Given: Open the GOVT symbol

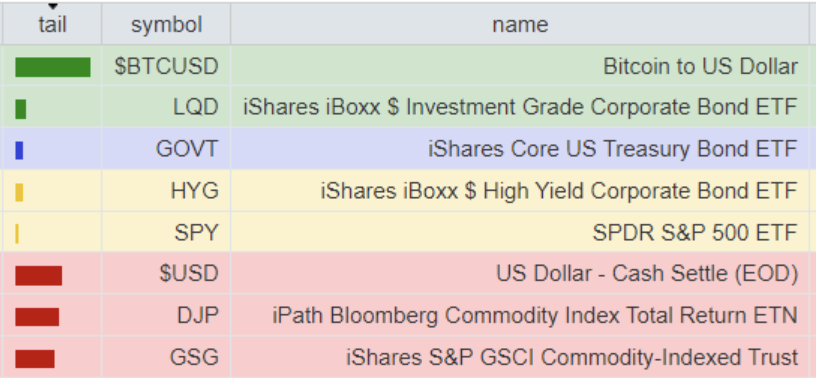Looking at the screenshot, I should 187,149.
